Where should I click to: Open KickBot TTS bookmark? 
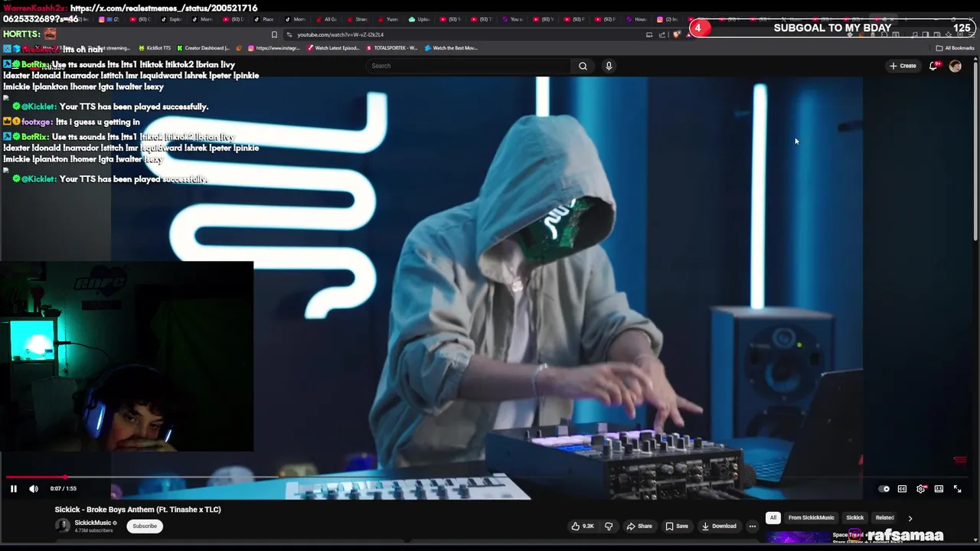(155, 48)
